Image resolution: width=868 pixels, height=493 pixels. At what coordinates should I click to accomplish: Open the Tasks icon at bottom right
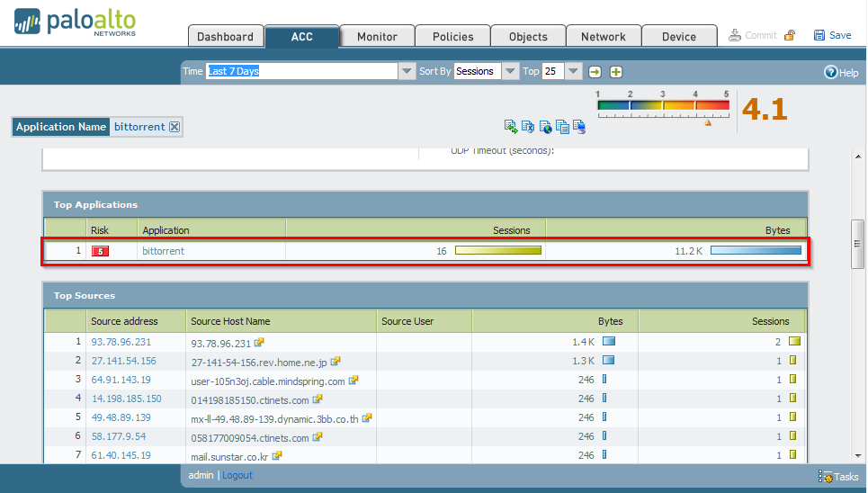point(824,477)
